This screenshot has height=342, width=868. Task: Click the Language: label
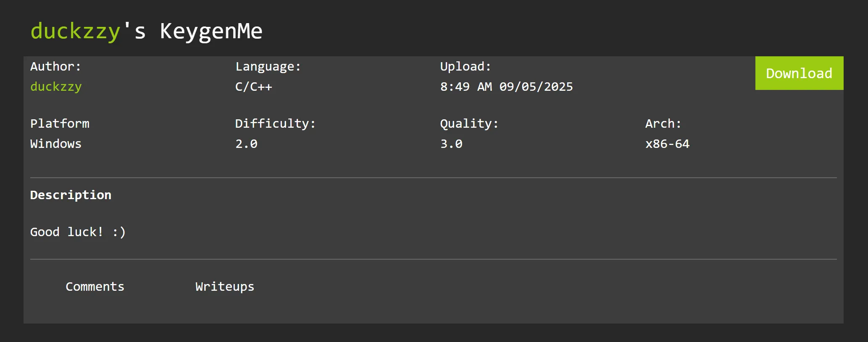pyautogui.click(x=268, y=66)
